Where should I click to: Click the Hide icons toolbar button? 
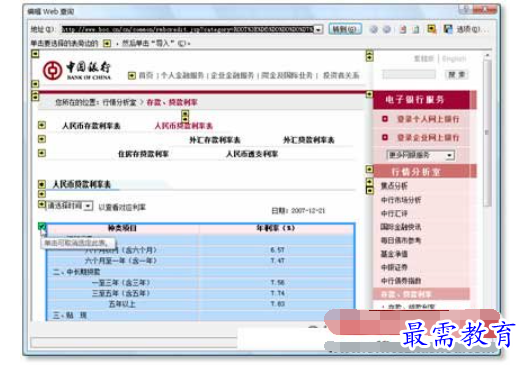point(432,29)
